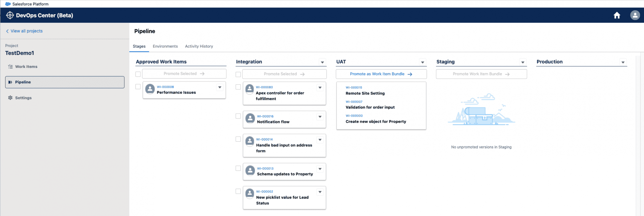644x216 pixels.
Task: Expand the Notification flow card dropdown
Action: 320,117
